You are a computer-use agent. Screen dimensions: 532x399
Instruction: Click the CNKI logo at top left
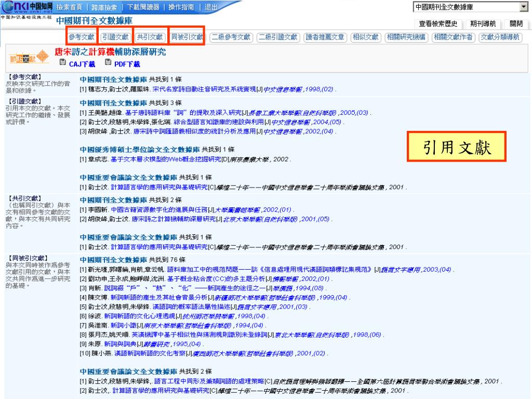[x=27, y=7]
